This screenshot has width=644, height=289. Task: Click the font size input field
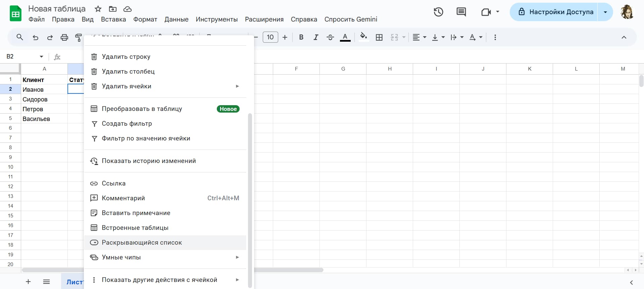270,37
